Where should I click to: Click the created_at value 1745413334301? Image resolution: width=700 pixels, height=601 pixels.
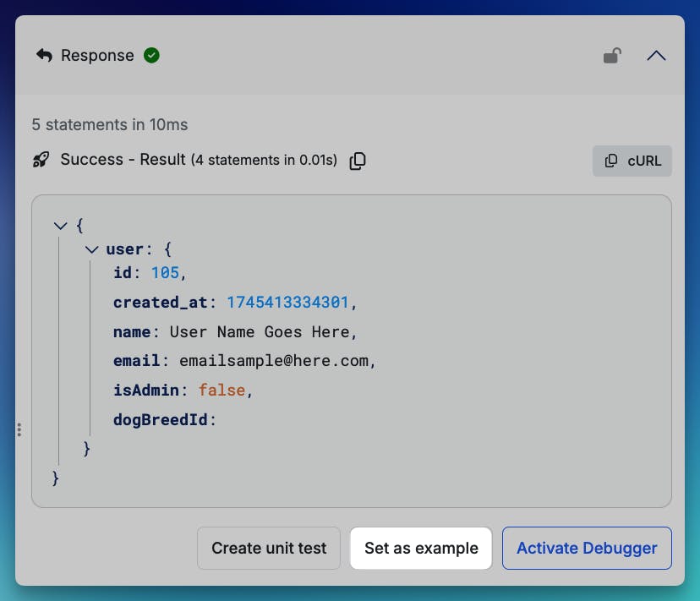click(287, 303)
